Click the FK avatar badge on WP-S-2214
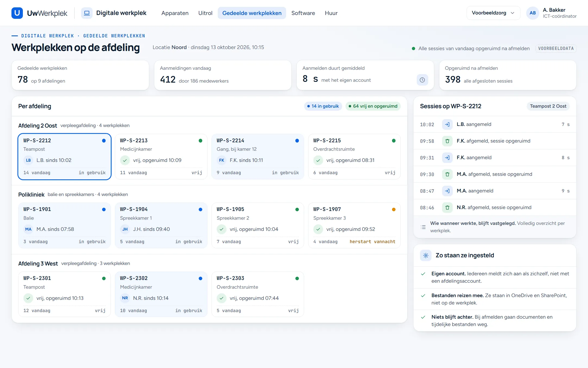588x368 pixels. [x=222, y=160]
